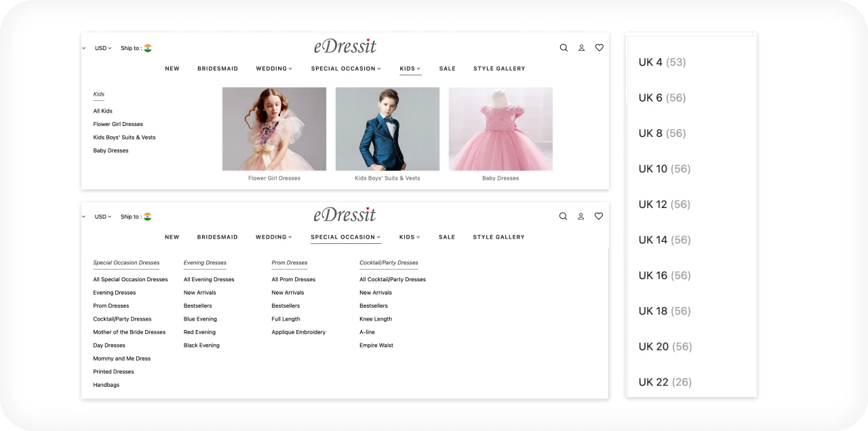Select size UK 14 (56)
Image resolution: width=868 pixels, height=431 pixels.
665,240
